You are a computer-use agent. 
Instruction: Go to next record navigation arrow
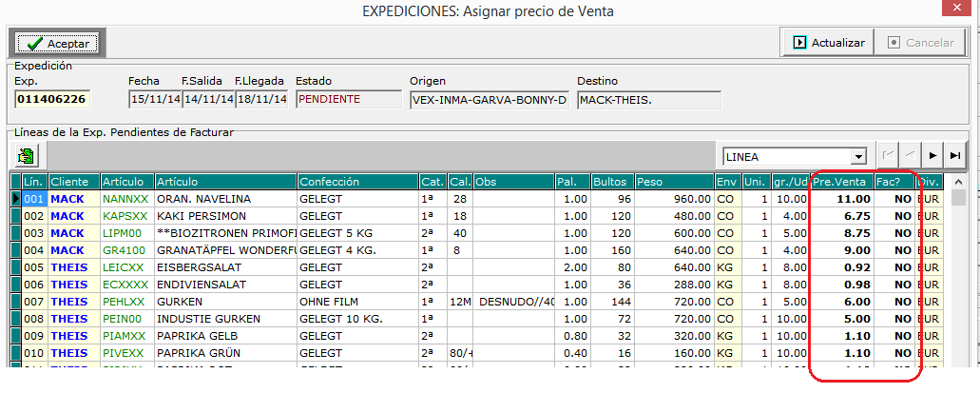[x=932, y=156]
